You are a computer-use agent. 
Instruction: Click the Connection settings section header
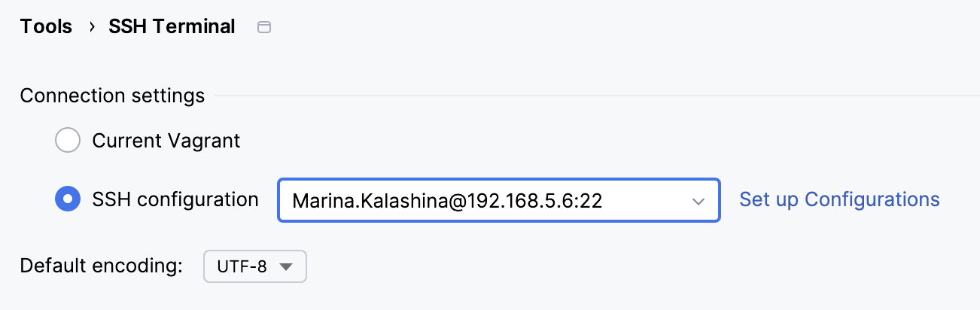click(112, 96)
